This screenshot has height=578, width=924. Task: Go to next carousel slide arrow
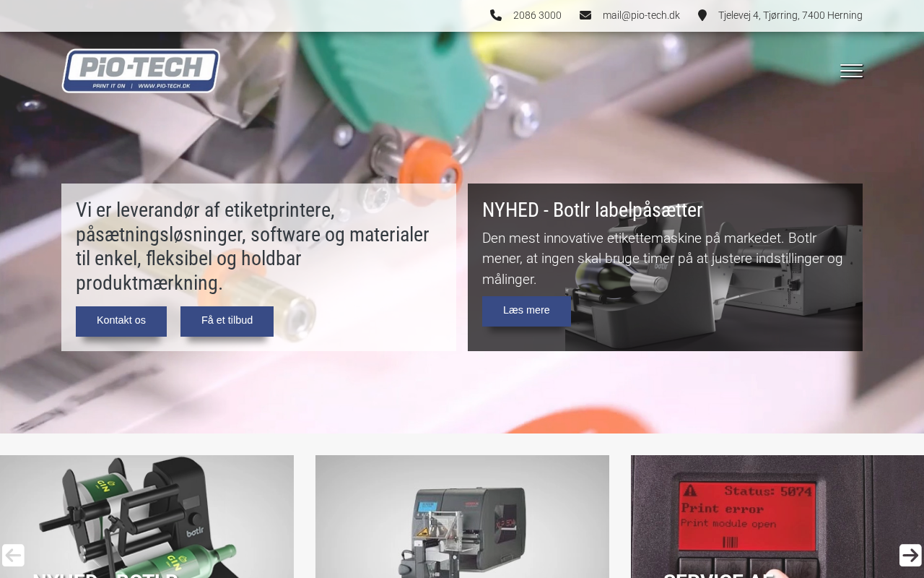click(x=910, y=555)
